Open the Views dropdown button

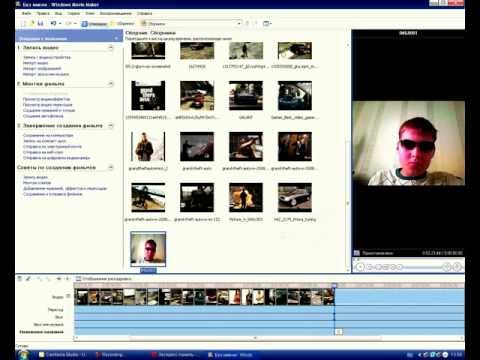click(x=267, y=23)
